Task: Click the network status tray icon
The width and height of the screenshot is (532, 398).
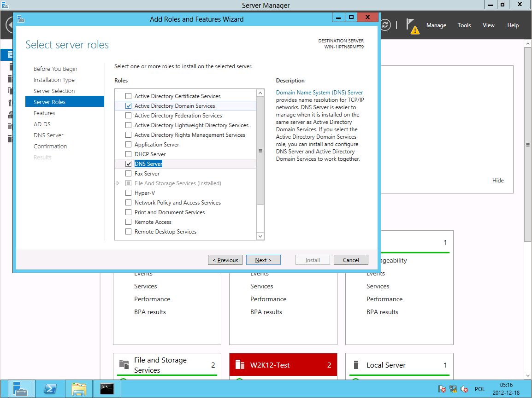Action: 453,389
